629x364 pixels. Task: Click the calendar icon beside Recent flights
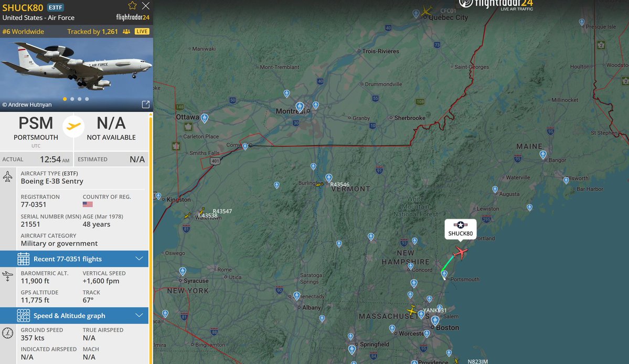(23, 259)
